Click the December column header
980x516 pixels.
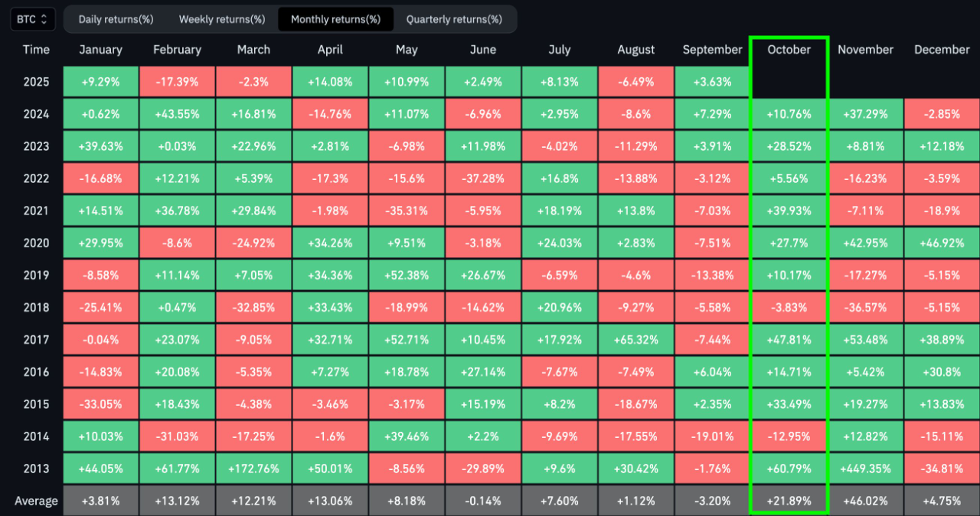tap(942, 50)
